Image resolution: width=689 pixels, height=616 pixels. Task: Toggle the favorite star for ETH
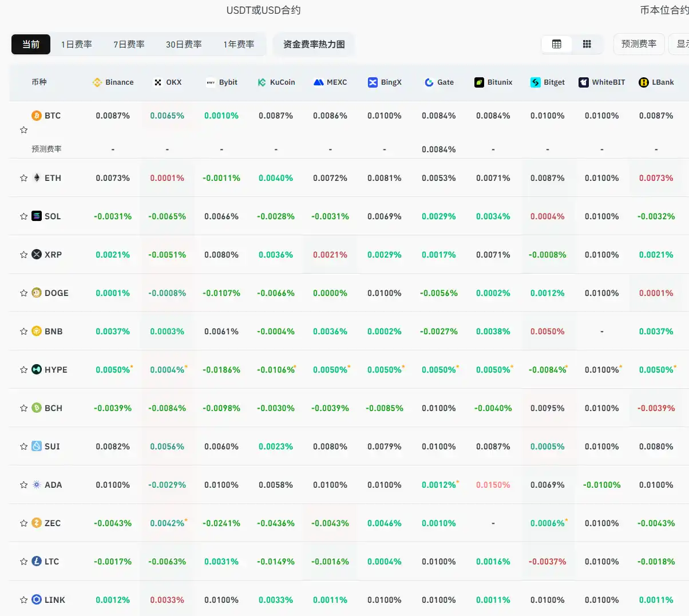pos(23,177)
